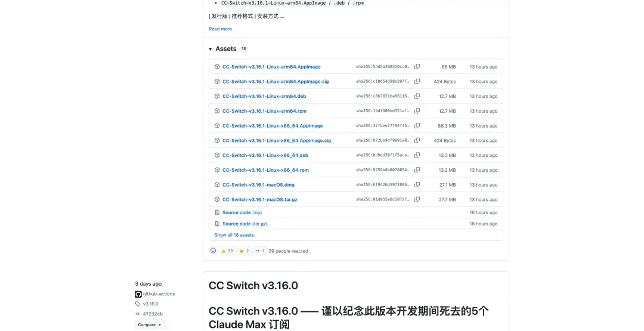
Task: Download Source code (tar.gz)
Action: [x=245, y=224]
